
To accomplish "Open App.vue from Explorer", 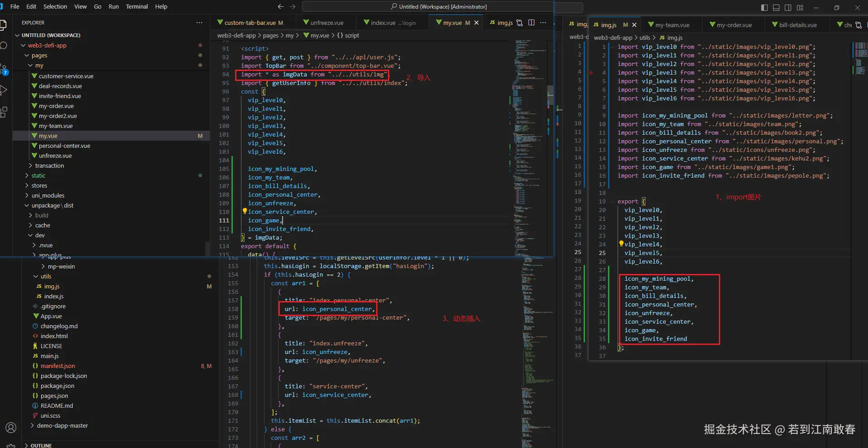I will 51,316.
